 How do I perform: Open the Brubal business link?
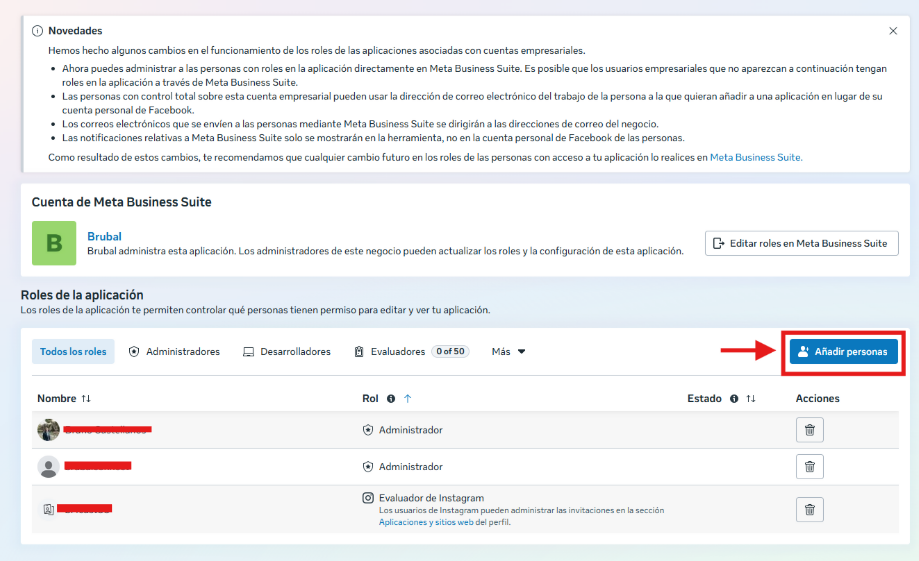(x=104, y=236)
